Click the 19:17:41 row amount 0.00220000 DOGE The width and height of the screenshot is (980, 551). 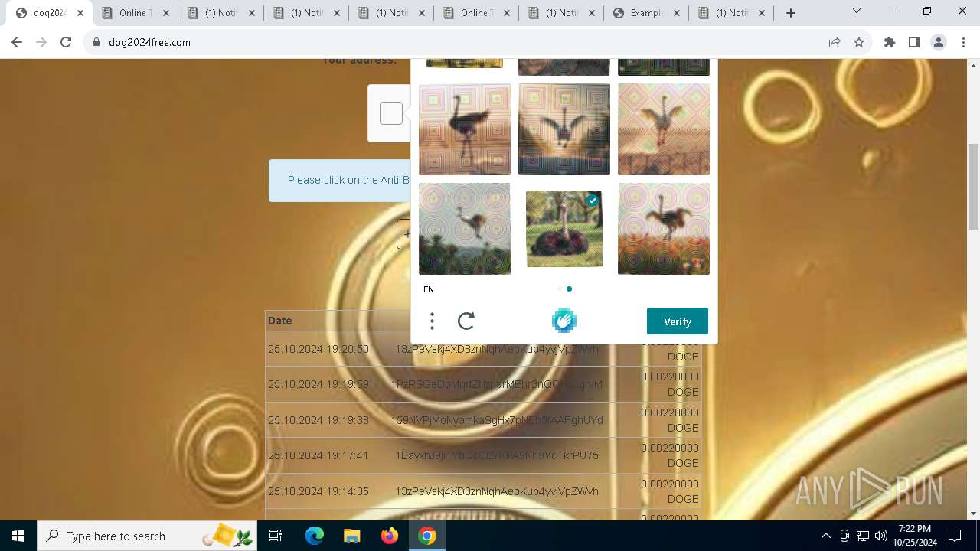pyautogui.click(x=670, y=455)
